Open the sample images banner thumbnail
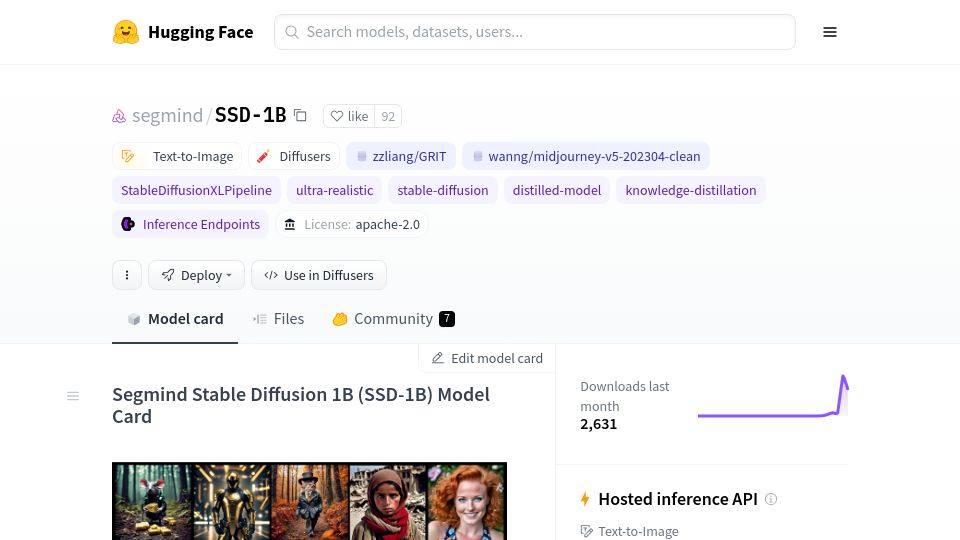This screenshot has width=960, height=540. pos(309,501)
